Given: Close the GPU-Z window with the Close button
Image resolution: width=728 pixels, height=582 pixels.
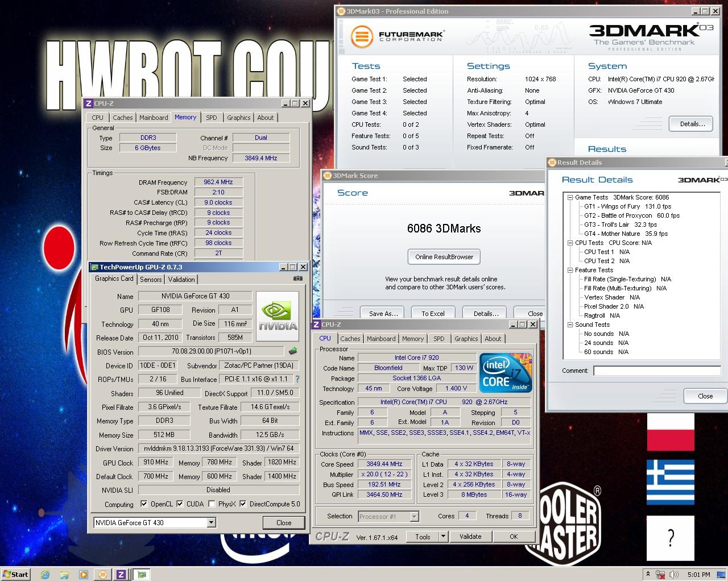Looking at the screenshot, I should (284, 523).
